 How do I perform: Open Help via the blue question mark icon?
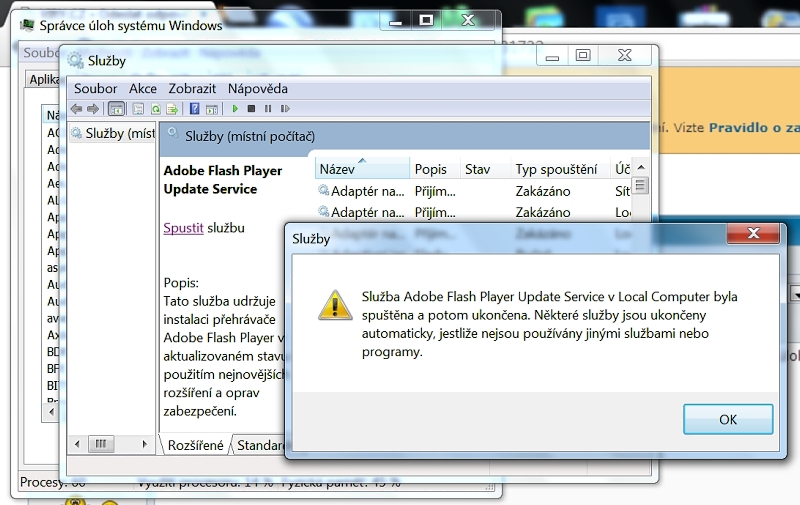195,109
